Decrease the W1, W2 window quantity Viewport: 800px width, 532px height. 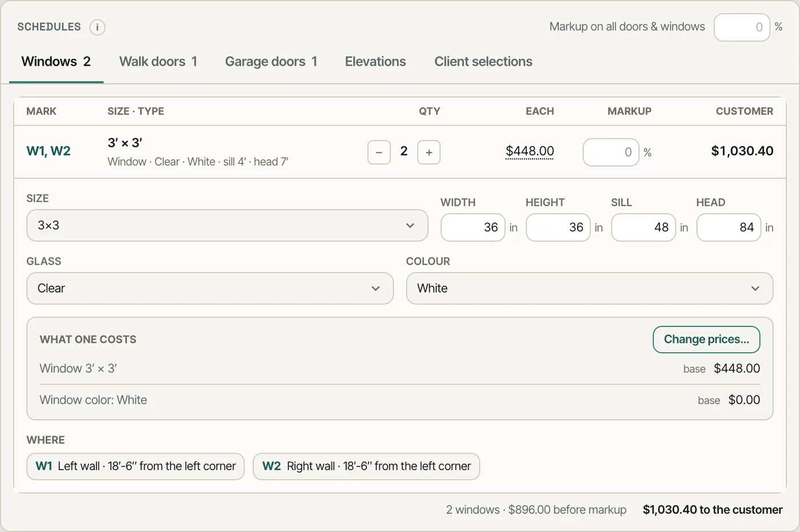pos(379,152)
